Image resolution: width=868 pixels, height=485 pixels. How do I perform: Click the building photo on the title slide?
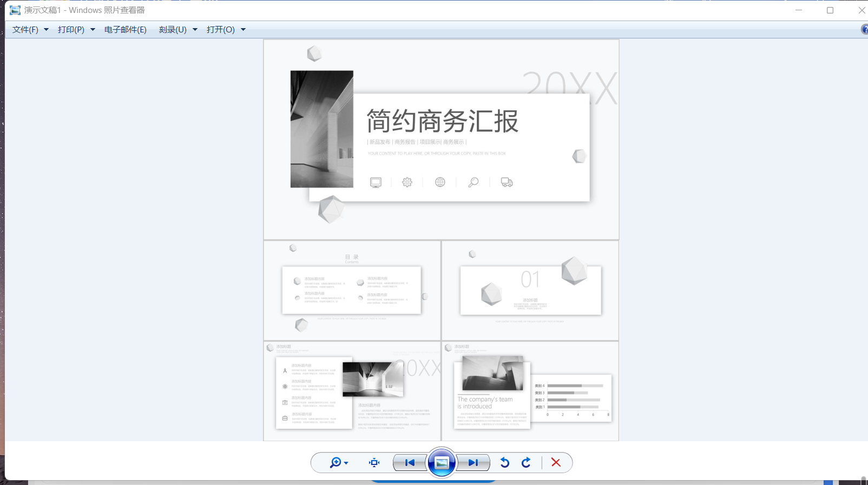click(322, 129)
